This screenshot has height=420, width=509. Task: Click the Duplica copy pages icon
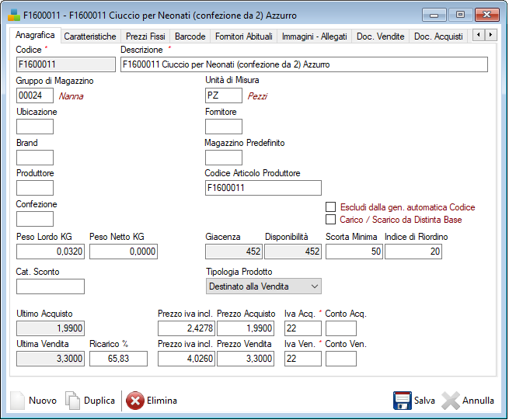click(x=72, y=401)
